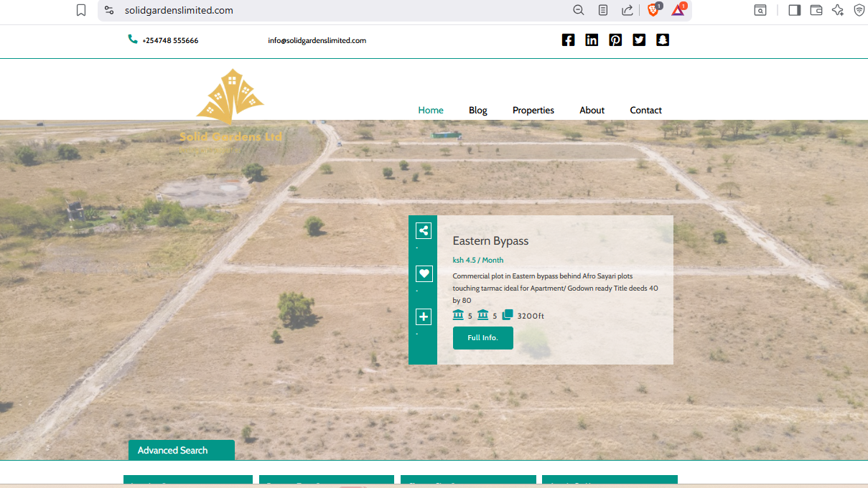This screenshot has width=868, height=488.
Task: Click the Snapchat social icon
Action: [x=663, y=40]
